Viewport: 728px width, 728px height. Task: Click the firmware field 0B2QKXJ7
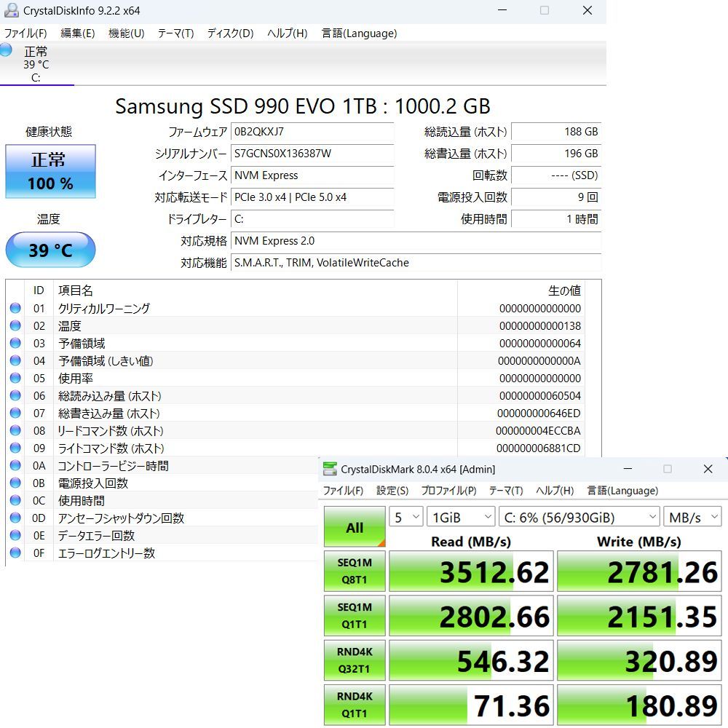tap(312, 131)
